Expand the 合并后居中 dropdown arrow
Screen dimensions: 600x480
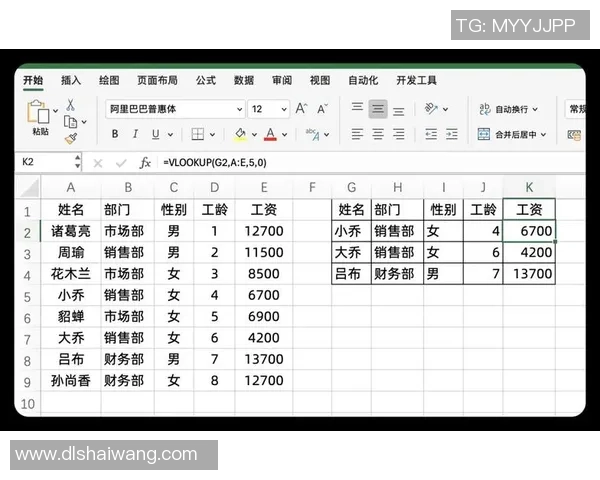tap(543, 135)
